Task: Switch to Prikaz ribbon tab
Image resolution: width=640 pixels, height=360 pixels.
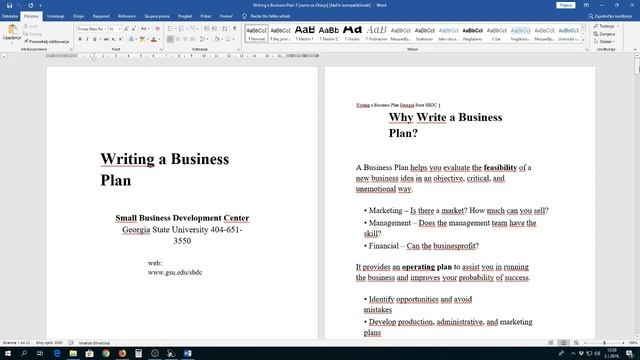Action: [x=206, y=16]
